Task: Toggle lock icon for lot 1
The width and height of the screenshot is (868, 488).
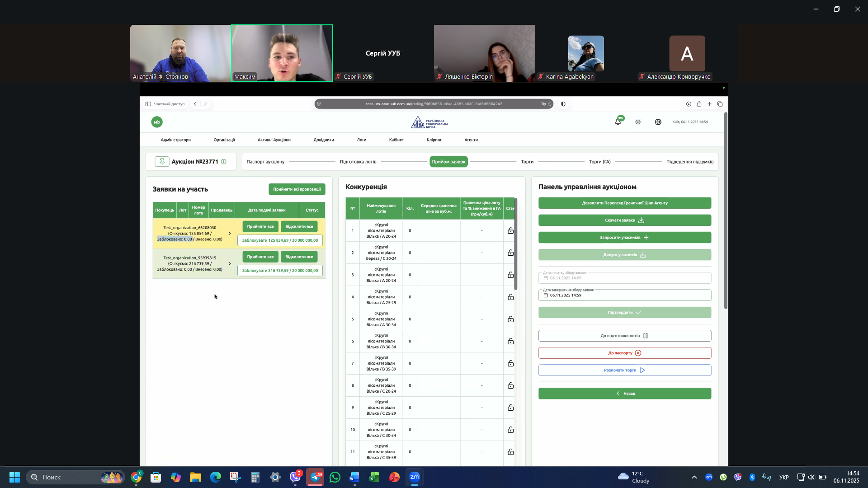Action: point(510,231)
